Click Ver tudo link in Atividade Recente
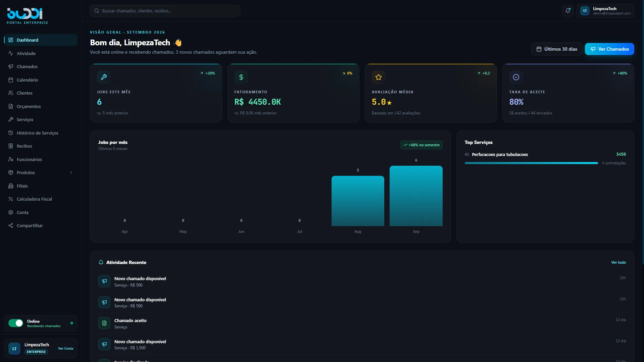The height and width of the screenshot is (362, 644). coord(618,262)
